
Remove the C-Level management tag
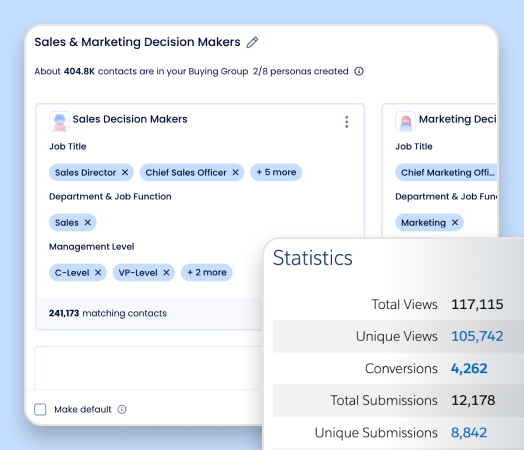coord(98,273)
